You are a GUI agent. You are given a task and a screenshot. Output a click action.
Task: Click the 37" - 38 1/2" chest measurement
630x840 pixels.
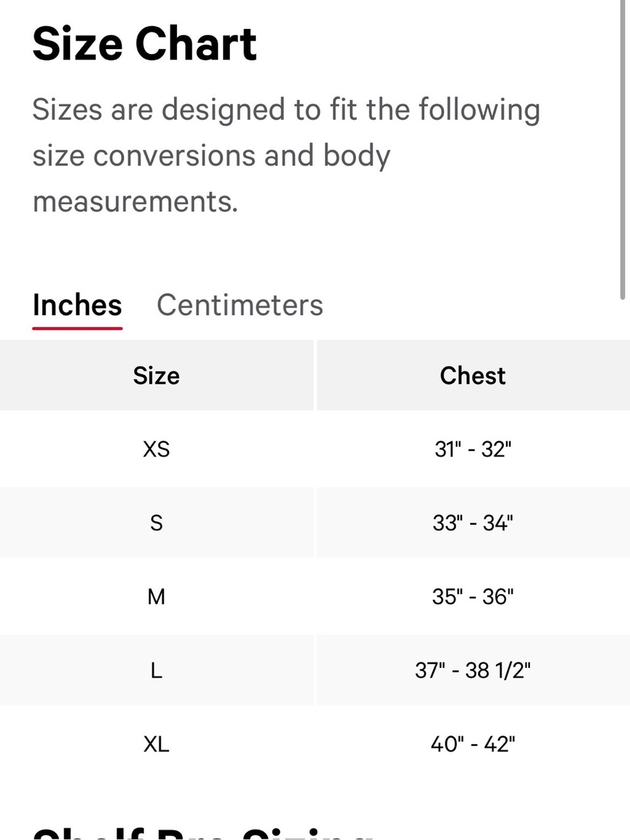pos(472,670)
